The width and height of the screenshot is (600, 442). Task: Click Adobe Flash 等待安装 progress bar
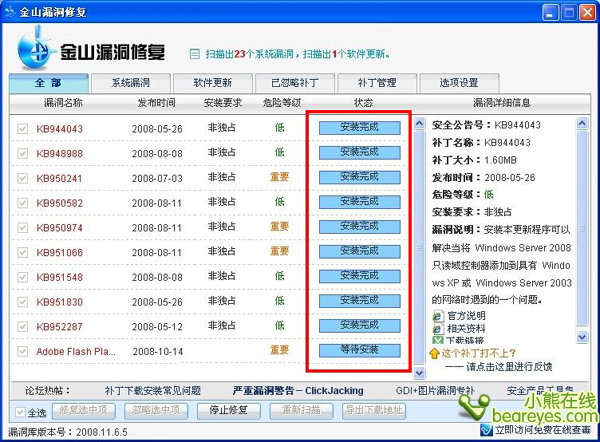coord(360,350)
